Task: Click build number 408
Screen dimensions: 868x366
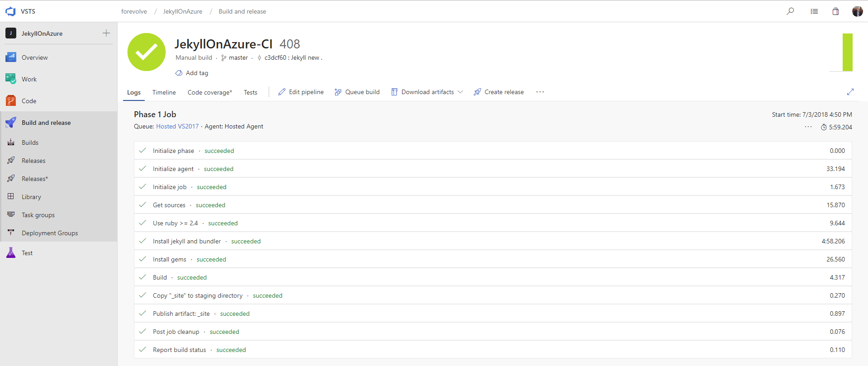Action: (x=290, y=44)
